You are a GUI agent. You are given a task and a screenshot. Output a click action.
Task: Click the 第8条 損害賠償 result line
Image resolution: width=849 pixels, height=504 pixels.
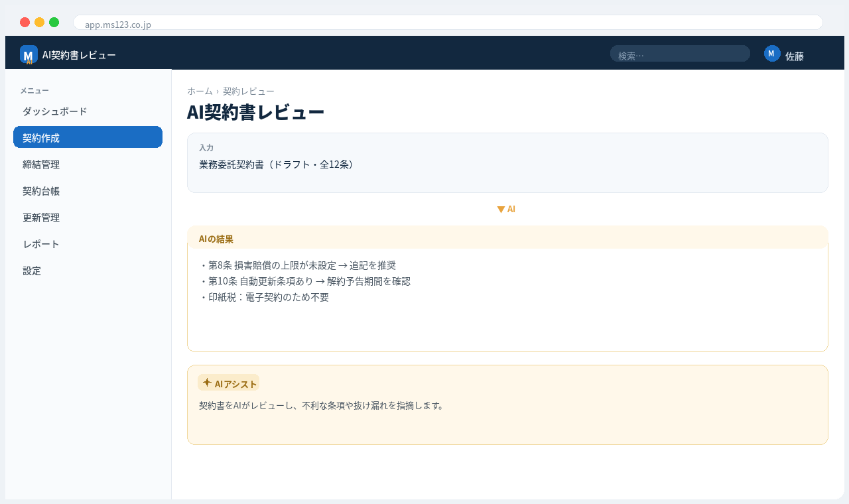(x=297, y=265)
